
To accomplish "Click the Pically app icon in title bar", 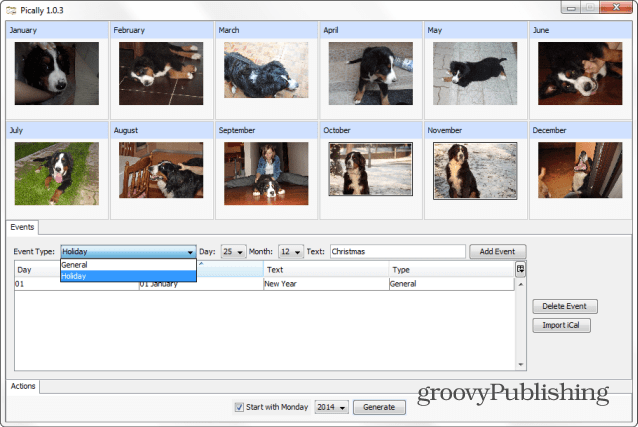I will [x=11, y=10].
